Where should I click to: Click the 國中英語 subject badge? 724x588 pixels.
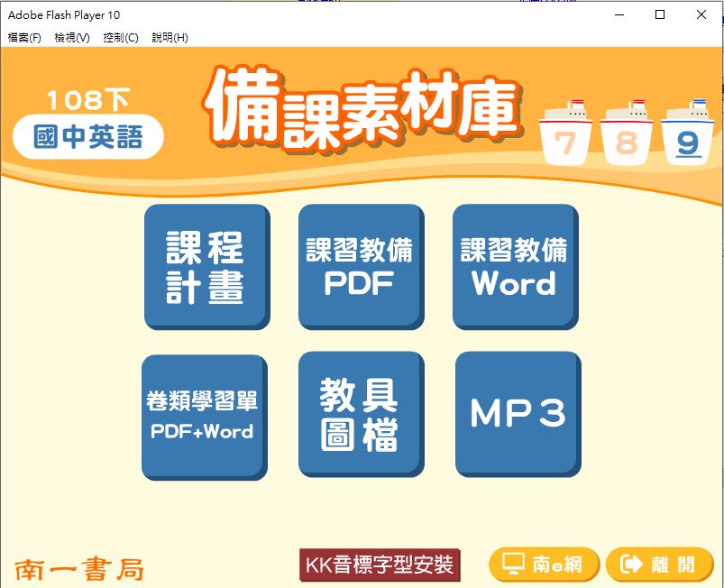click(x=88, y=137)
